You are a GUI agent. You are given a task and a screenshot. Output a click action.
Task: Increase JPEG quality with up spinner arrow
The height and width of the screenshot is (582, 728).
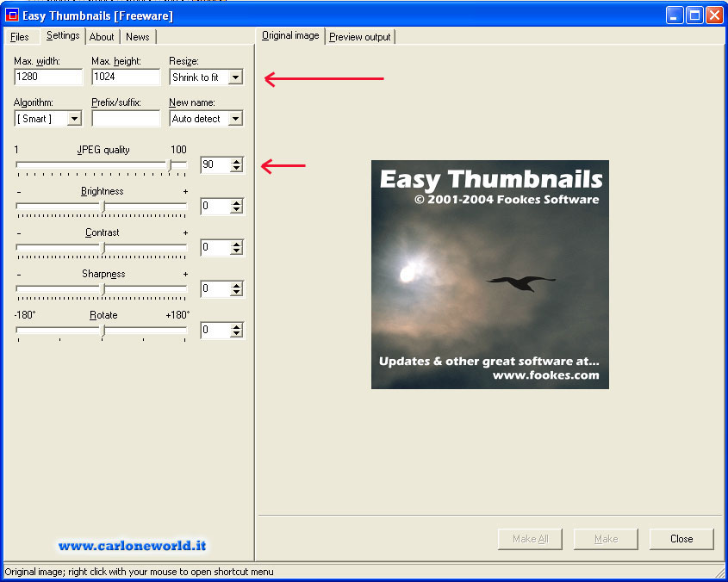tap(237, 162)
